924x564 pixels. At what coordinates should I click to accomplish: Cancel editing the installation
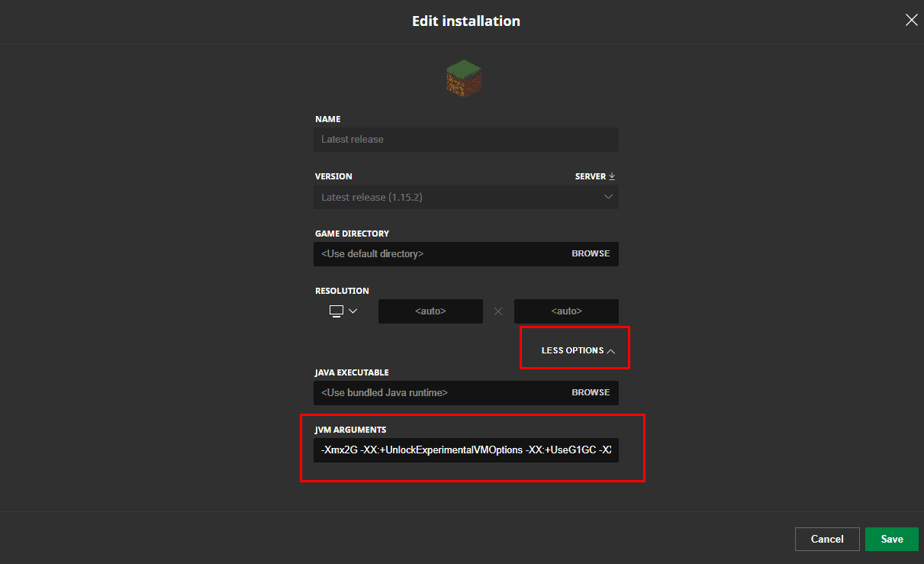[x=827, y=539]
